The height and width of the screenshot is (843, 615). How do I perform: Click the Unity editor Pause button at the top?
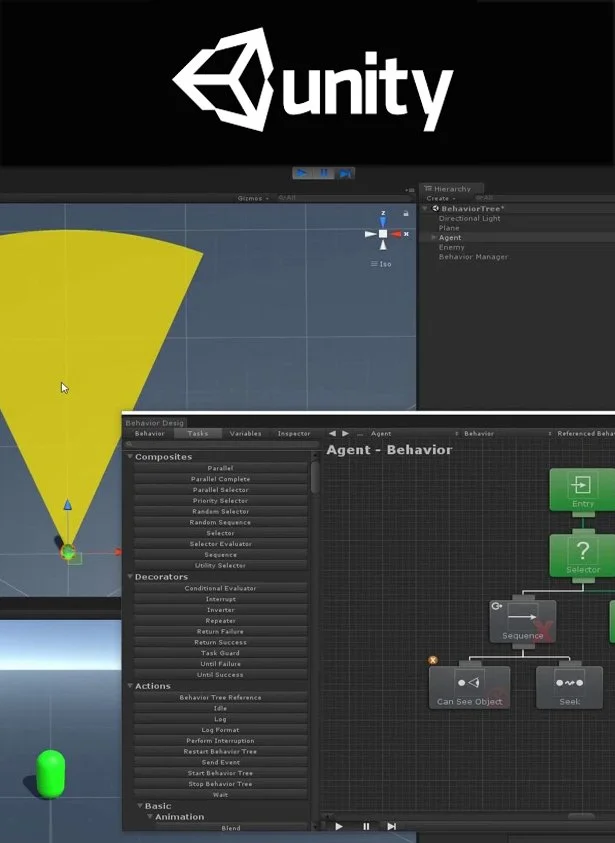pos(324,173)
